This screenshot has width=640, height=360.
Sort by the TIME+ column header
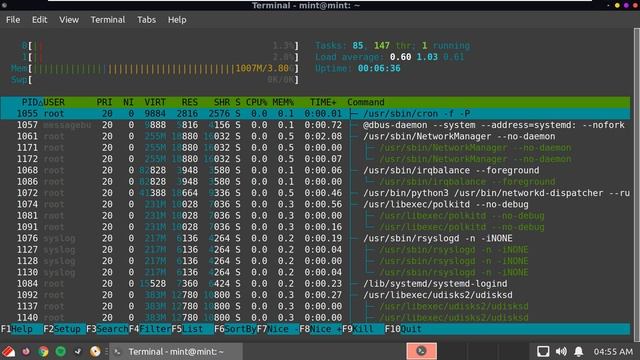coord(323,102)
